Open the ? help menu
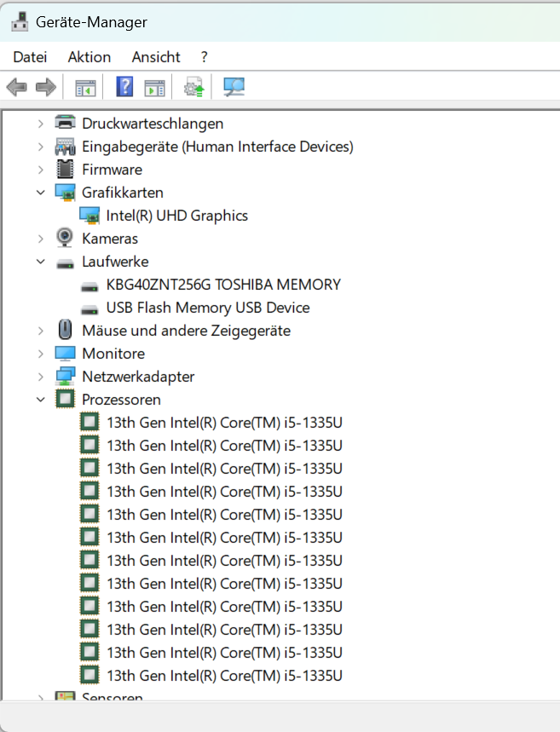The image size is (560, 732). tap(204, 57)
